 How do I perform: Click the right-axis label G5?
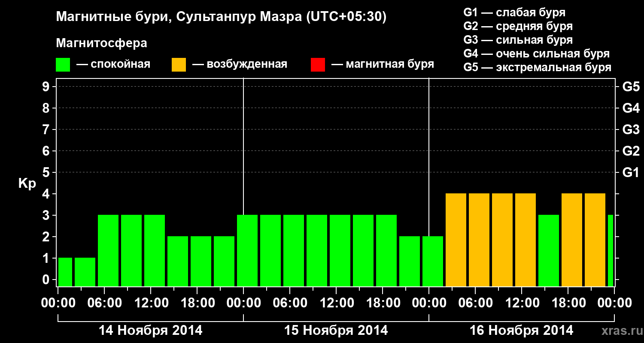pos(631,87)
